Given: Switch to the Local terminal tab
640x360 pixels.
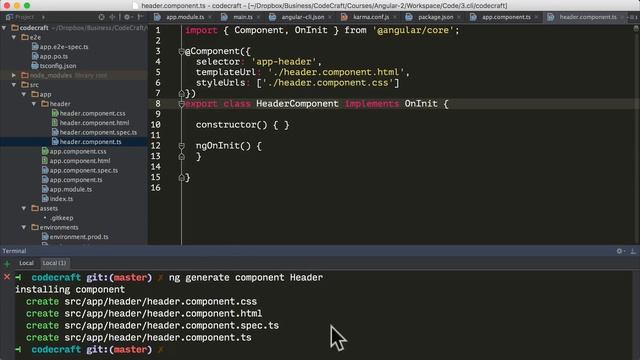Looking at the screenshot, I should tap(26, 263).
